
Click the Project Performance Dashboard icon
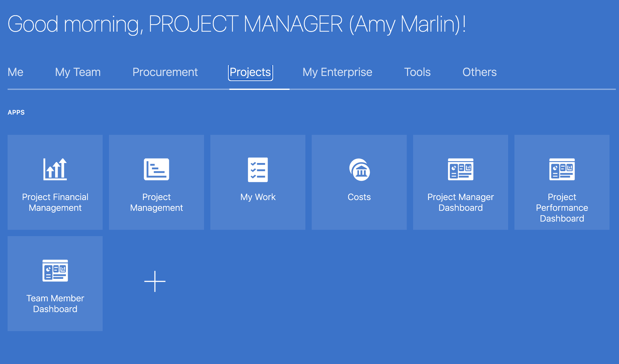pos(562,169)
